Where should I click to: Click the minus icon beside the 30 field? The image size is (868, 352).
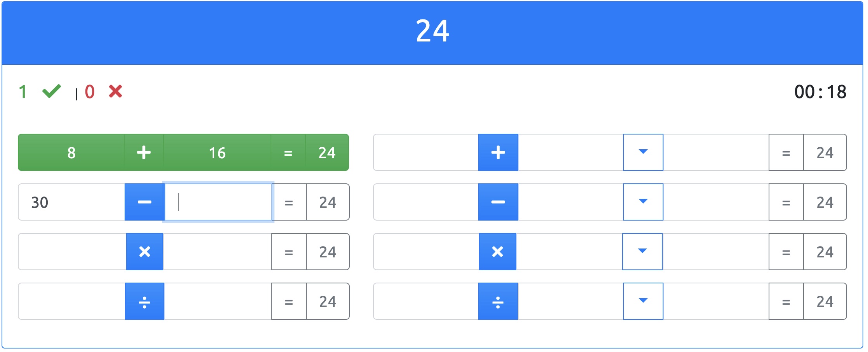coord(144,202)
